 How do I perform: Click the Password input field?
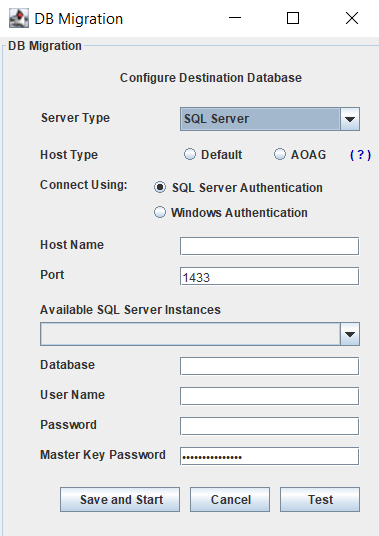(x=269, y=426)
